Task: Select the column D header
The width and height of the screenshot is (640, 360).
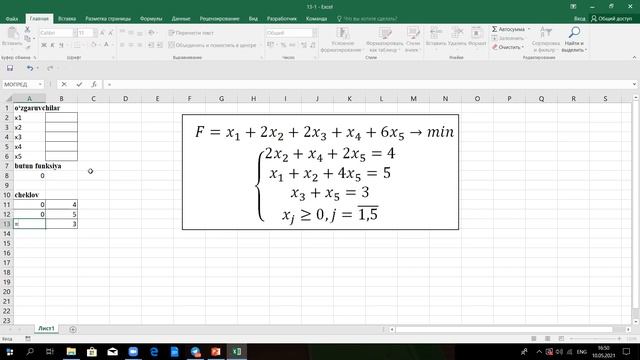Action: pos(125,99)
